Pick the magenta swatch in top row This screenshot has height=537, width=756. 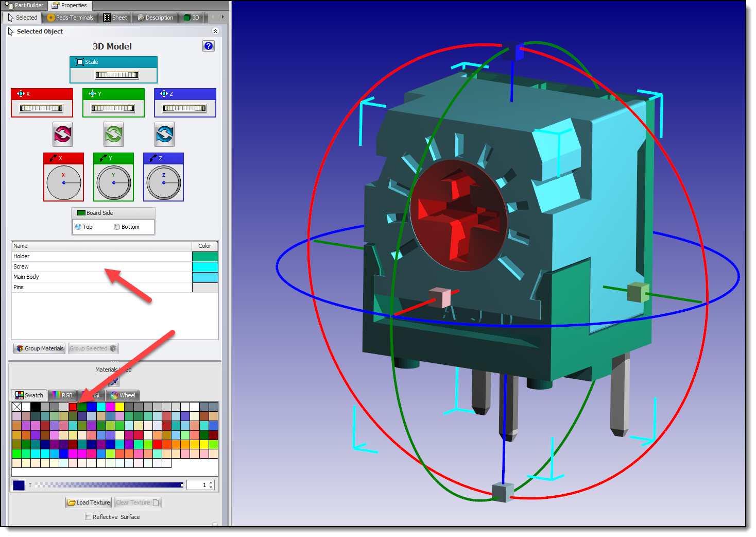110,407
